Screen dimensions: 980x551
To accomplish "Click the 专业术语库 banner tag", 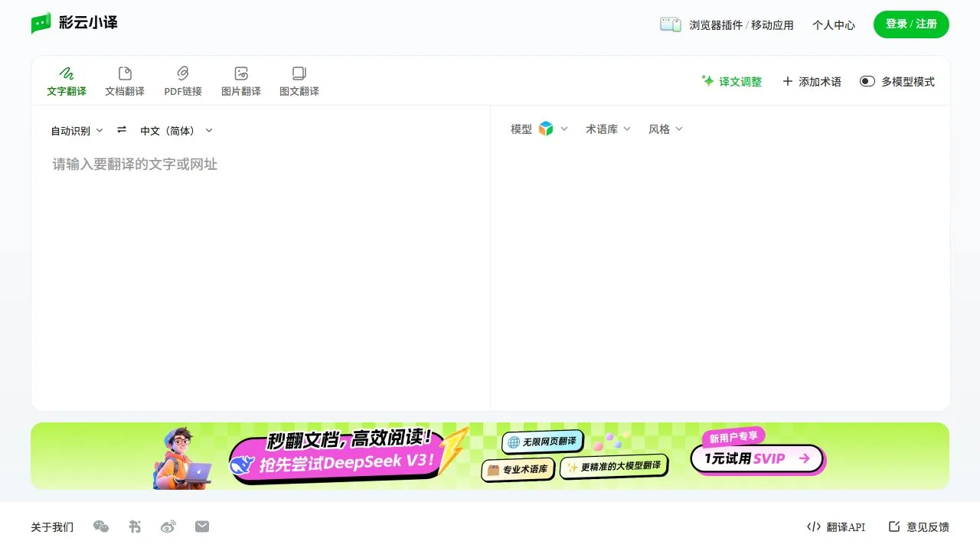I will [x=518, y=469].
